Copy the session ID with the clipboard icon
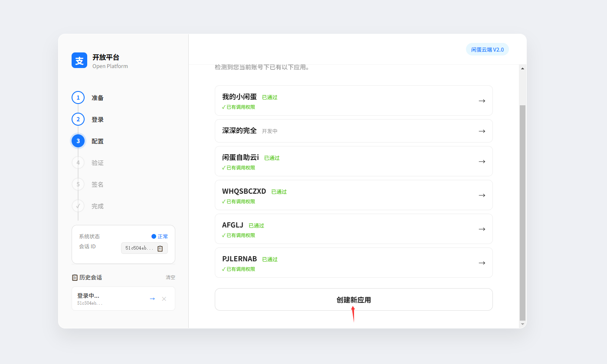 [160, 248]
